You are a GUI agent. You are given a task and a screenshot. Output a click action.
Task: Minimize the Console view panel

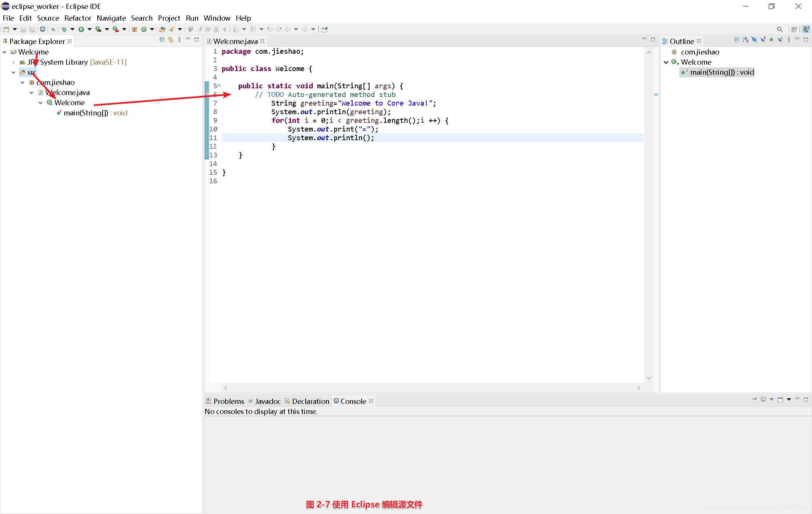coord(797,399)
